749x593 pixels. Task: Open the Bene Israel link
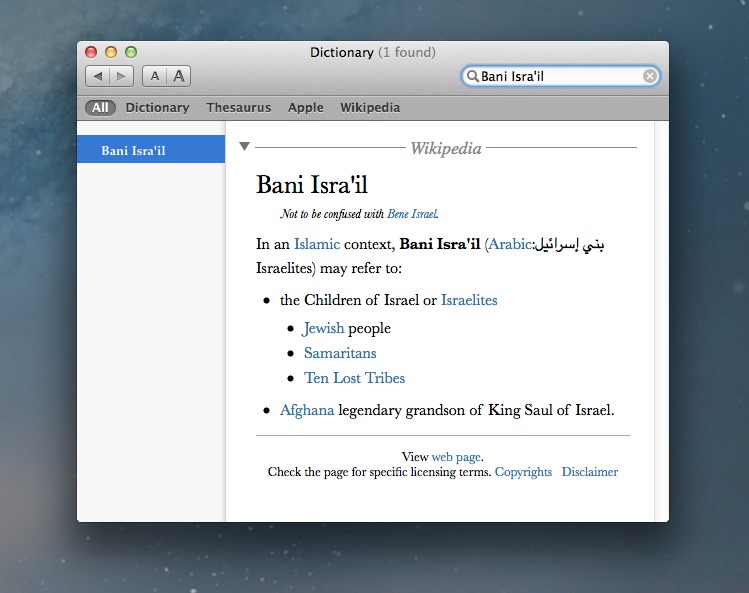pos(412,214)
